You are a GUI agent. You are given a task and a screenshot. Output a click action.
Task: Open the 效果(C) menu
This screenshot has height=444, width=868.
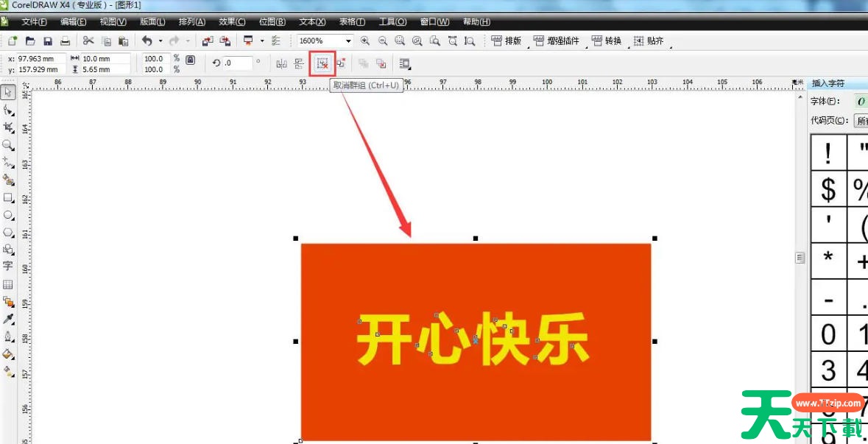232,22
